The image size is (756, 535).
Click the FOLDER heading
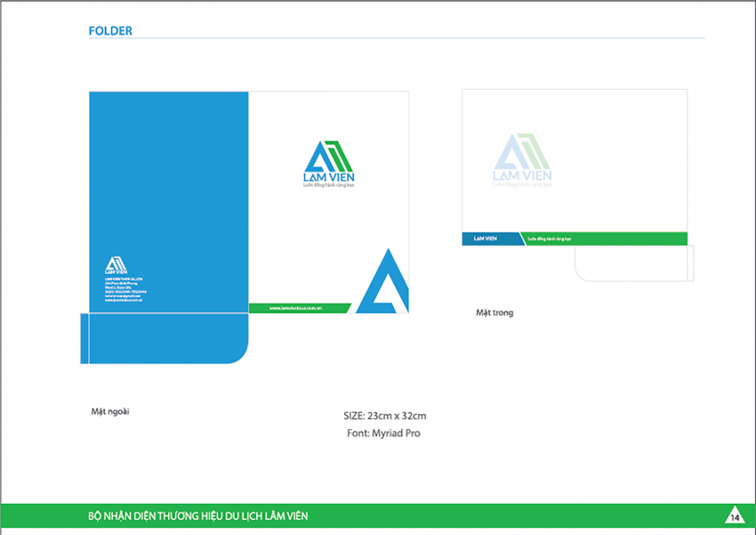click(x=110, y=31)
